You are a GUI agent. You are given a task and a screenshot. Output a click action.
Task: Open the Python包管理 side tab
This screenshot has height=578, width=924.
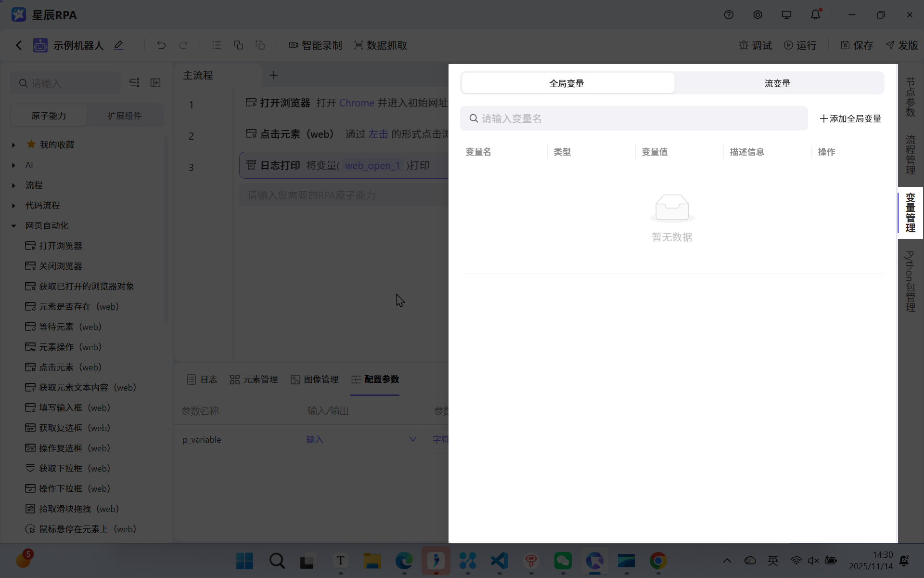pos(910,281)
